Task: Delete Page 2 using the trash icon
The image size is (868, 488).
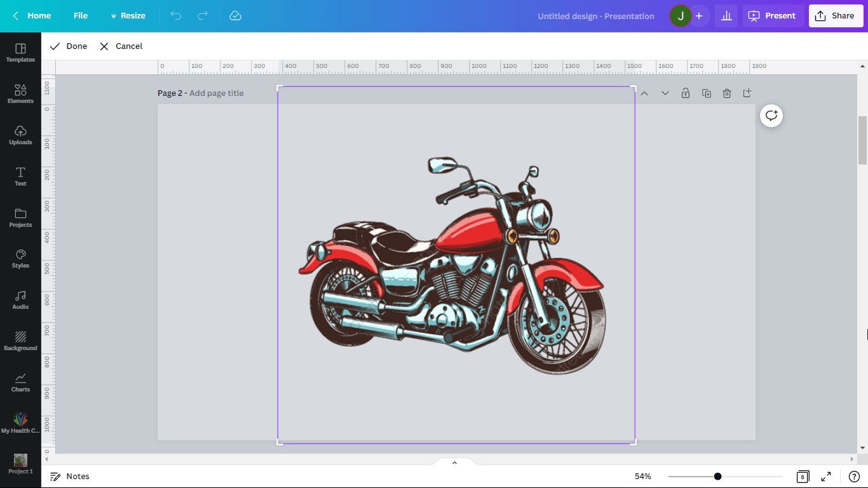Action: 727,93
